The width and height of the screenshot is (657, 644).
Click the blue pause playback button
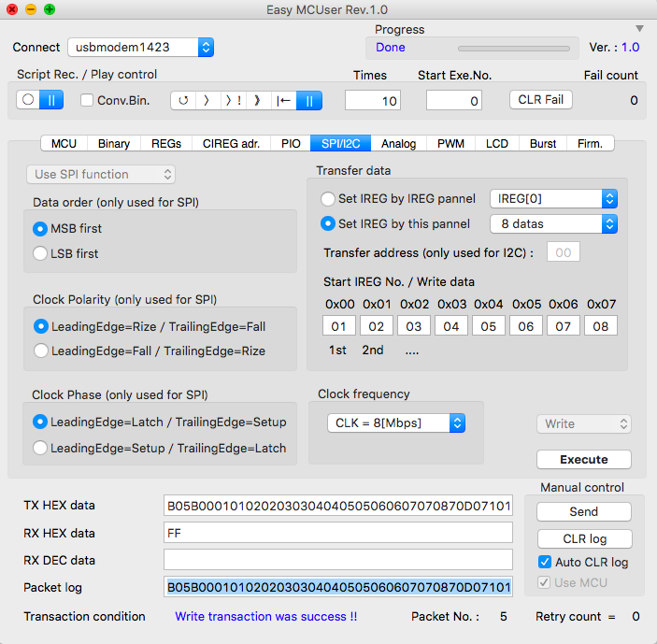tap(309, 101)
